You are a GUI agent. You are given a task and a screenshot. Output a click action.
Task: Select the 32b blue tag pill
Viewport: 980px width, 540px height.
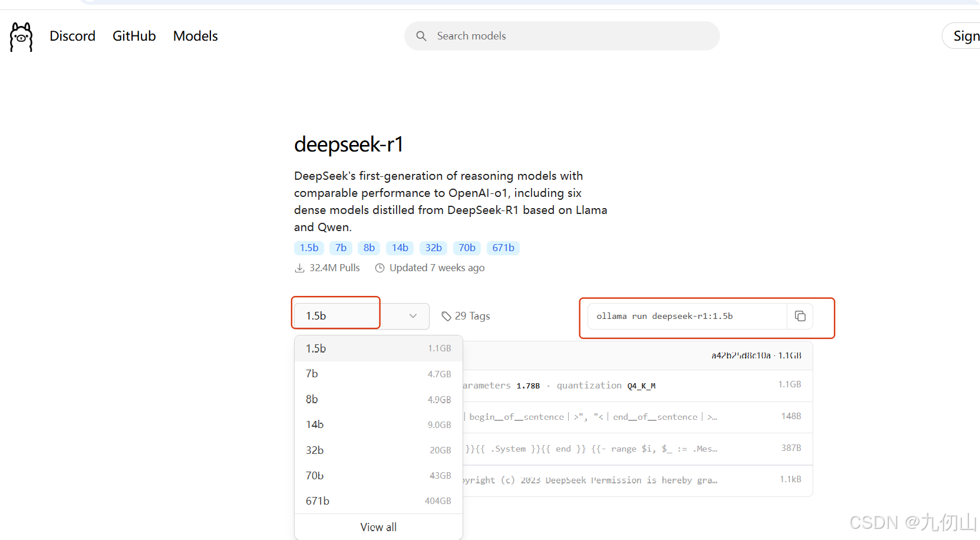pyautogui.click(x=434, y=248)
